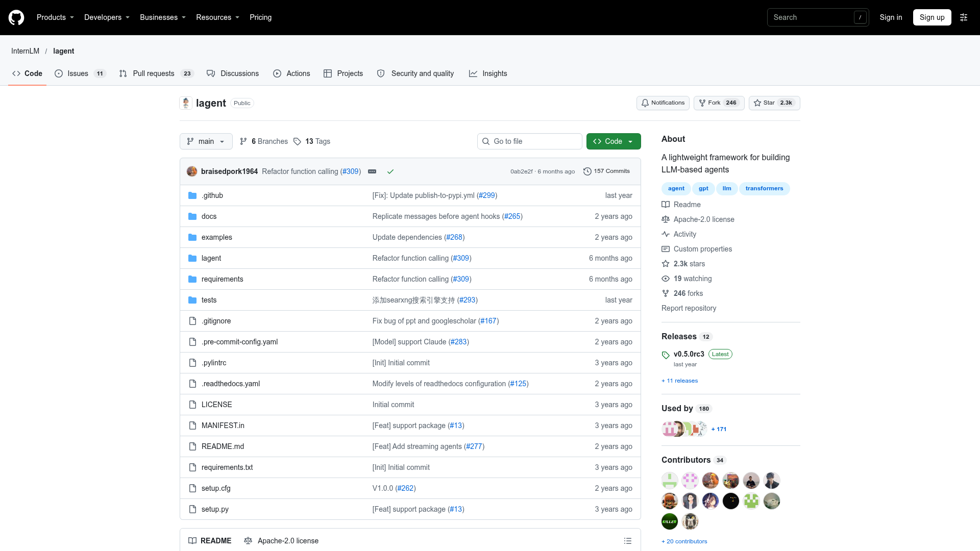980x551 pixels.
Task: Click the transformers topic tag
Action: tap(764, 189)
